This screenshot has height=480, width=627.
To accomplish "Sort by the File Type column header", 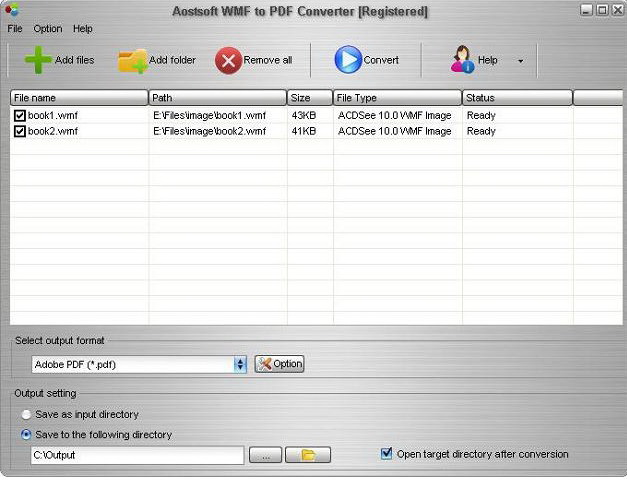I will (x=397, y=98).
